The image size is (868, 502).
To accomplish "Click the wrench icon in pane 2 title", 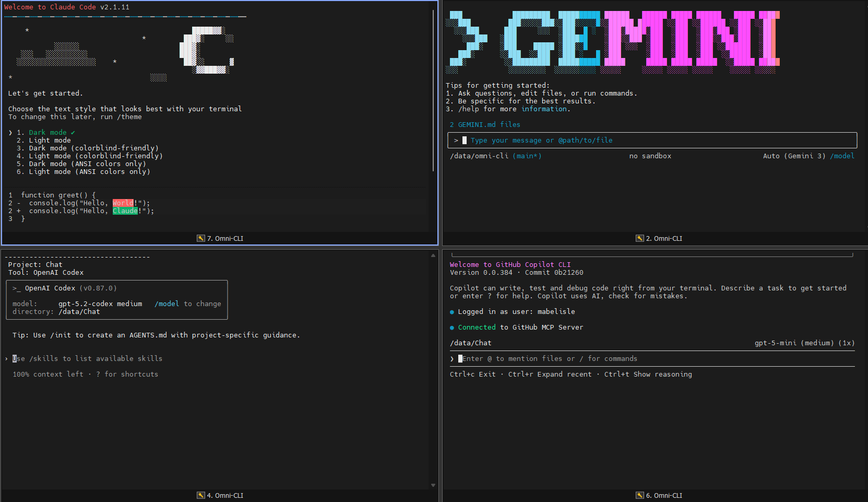I will point(639,238).
